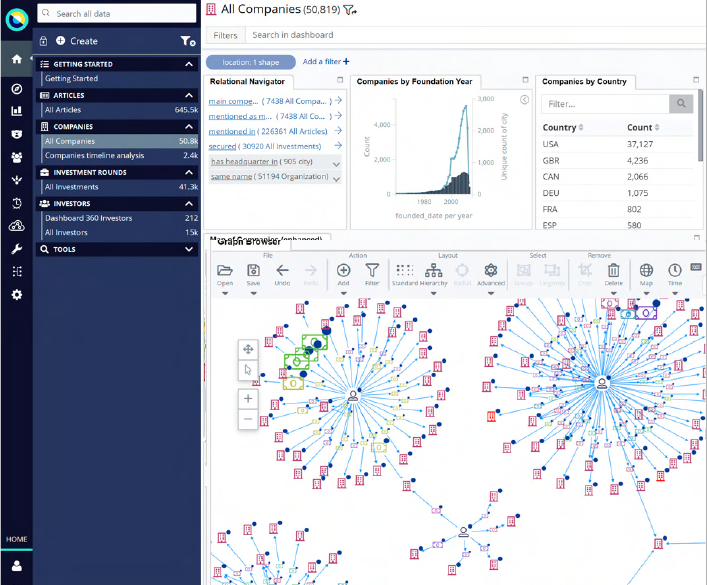Click the home icon in left sidebar
This screenshot has width=707, height=585.
coord(16,59)
